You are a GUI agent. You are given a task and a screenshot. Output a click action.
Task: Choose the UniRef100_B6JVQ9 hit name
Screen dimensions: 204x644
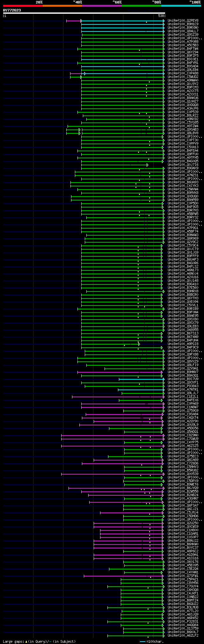[x=183, y=488]
